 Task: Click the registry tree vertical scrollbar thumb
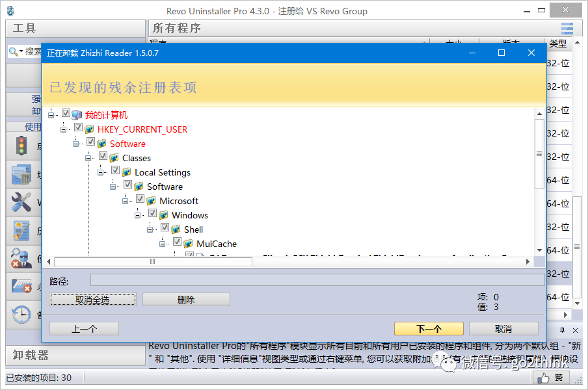point(539,154)
